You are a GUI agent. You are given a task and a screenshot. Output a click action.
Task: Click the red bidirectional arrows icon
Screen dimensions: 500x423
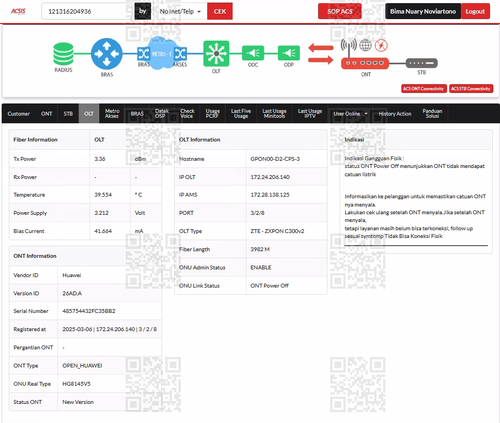[321, 54]
